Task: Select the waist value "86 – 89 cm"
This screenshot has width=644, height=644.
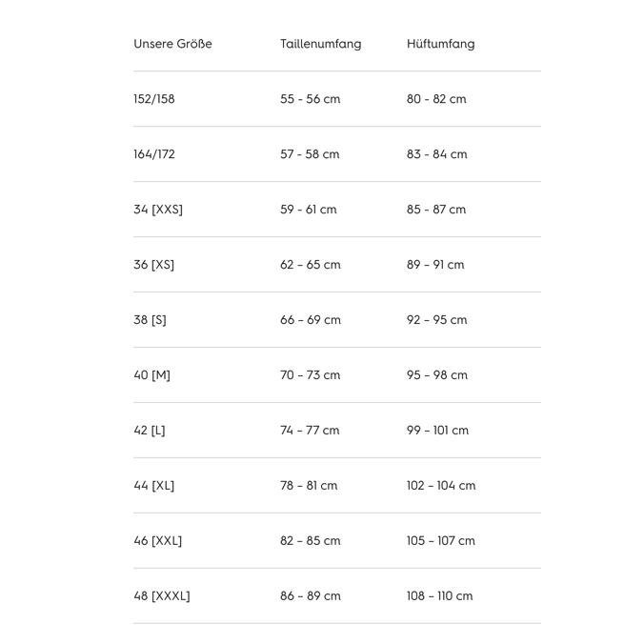Action: 310,596
